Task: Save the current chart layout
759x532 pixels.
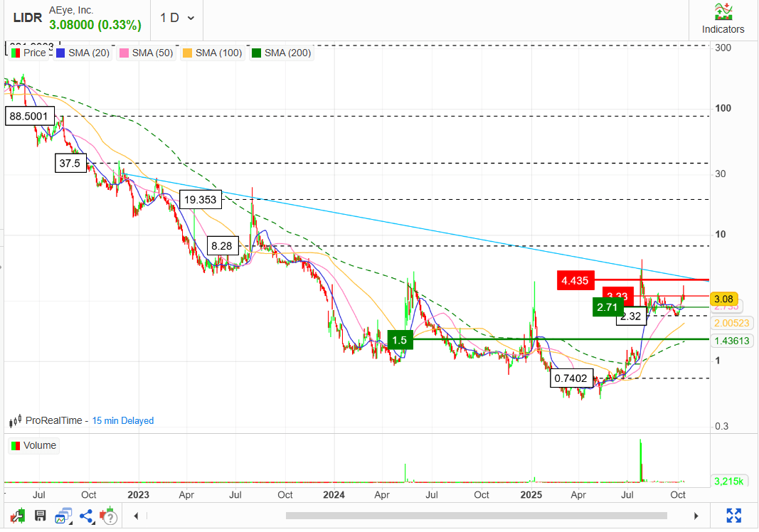Action: (x=41, y=516)
